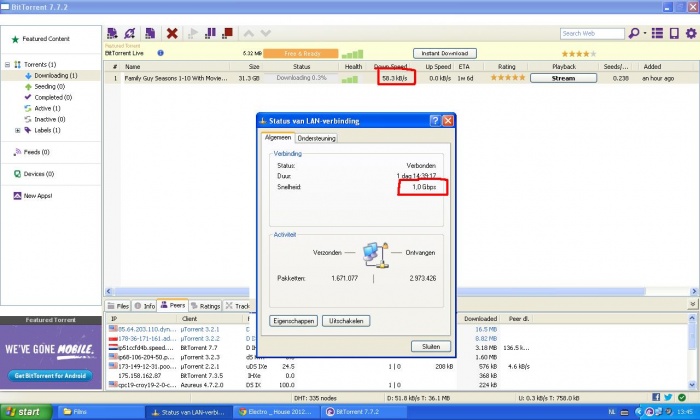Click the info icon beside BitTorrent Live
700x420 pixels.
(x=160, y=53)
